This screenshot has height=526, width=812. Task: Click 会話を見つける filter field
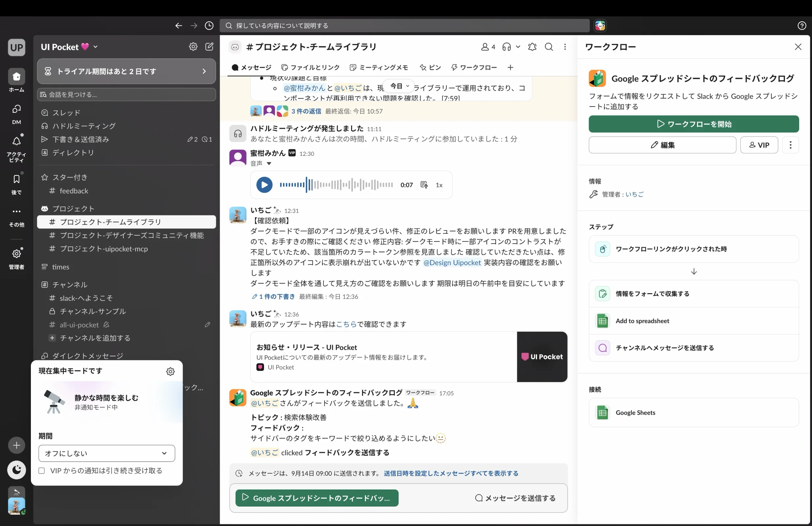pos(126,95)
